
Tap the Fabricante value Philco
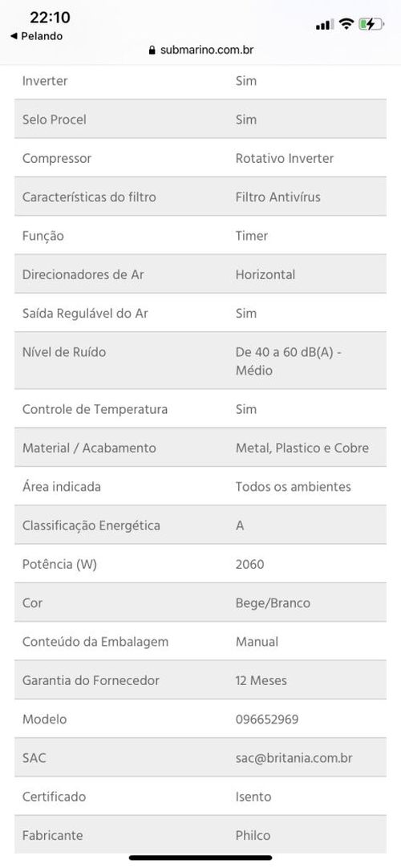pos(253,835)
